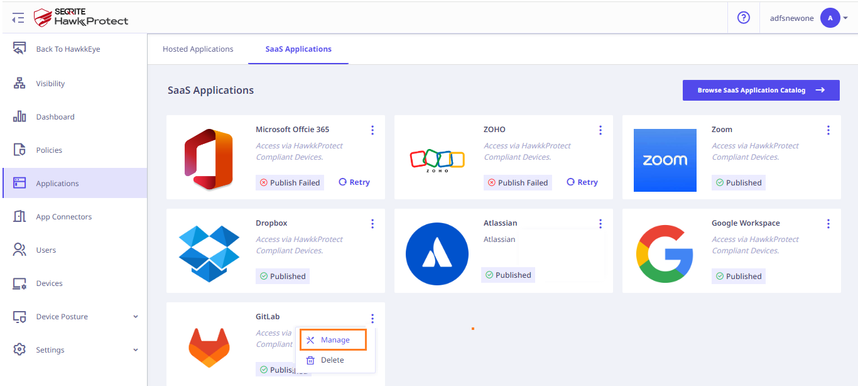Expand the Settings chevron
This screenshot has height=386, width=858.
(x=136, y=350)
